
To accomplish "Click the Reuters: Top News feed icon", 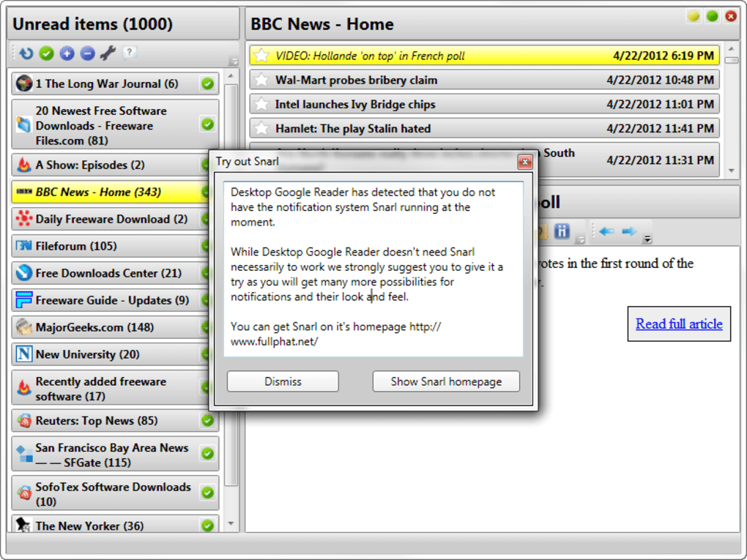I will (24, 420).
